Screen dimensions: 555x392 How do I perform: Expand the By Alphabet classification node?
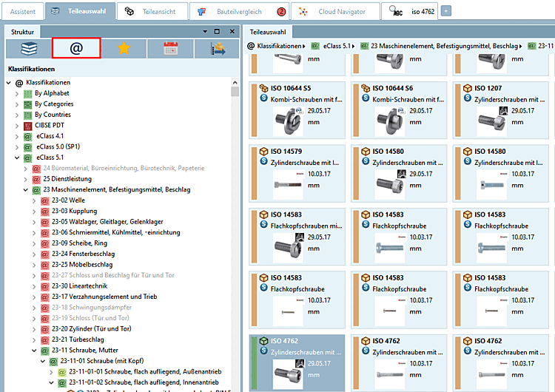(17, 93)
